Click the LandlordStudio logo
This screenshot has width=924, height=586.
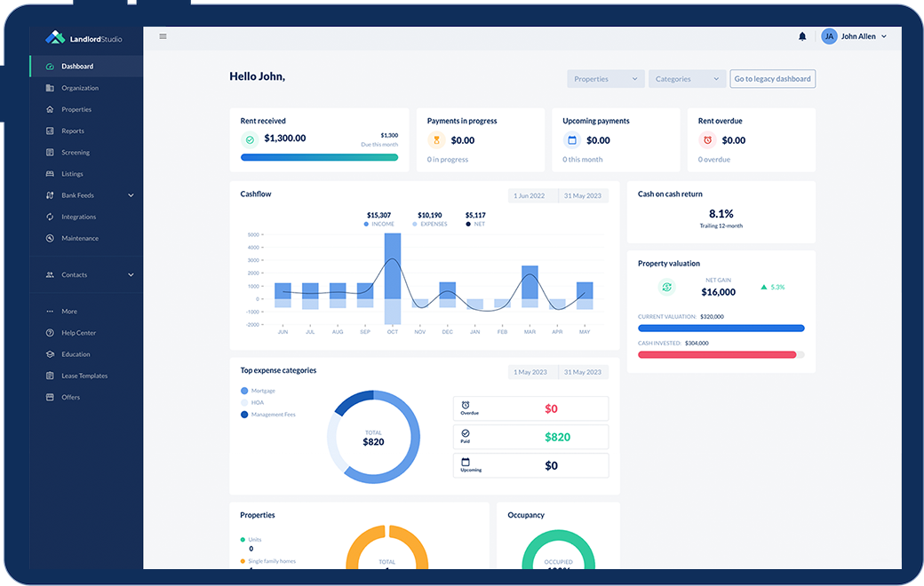click(84, 37)
